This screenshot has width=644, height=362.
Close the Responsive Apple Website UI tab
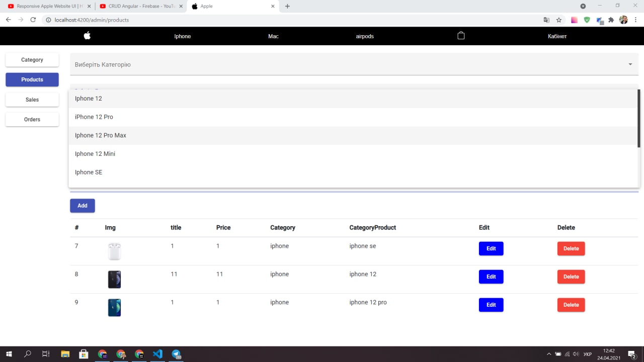click(88, 6)
